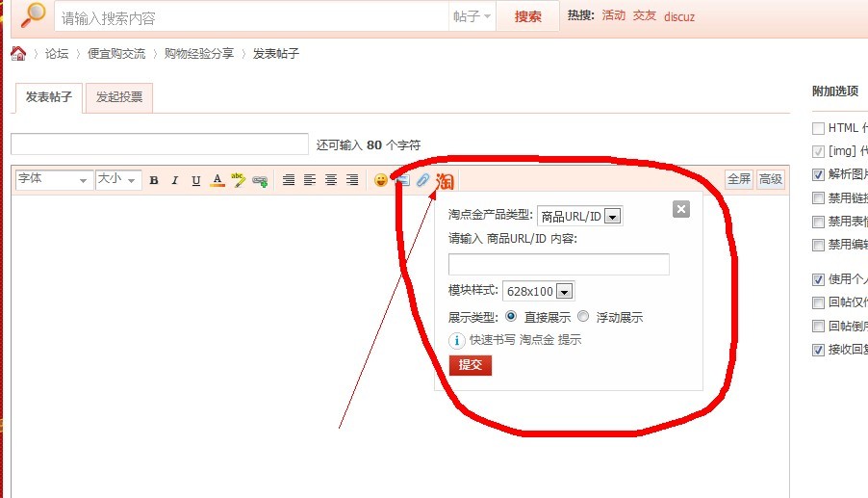This screenshot has height=498, width=868.
Task: Toggle bold formatting in editor toolbar
Action: [x=154, y=180]
